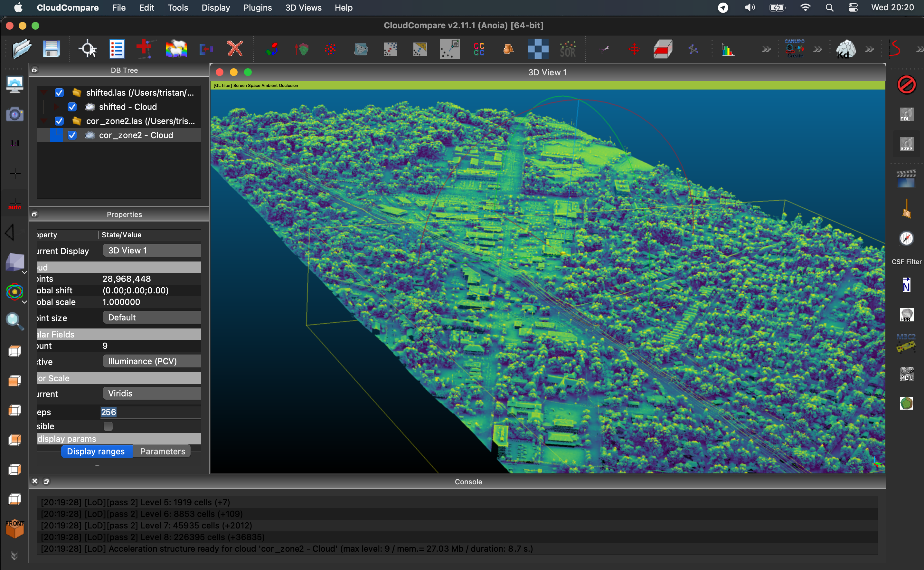Open the SOR filter tool
The width and height of the screenshot is (924, 570).
coord(568,49)
